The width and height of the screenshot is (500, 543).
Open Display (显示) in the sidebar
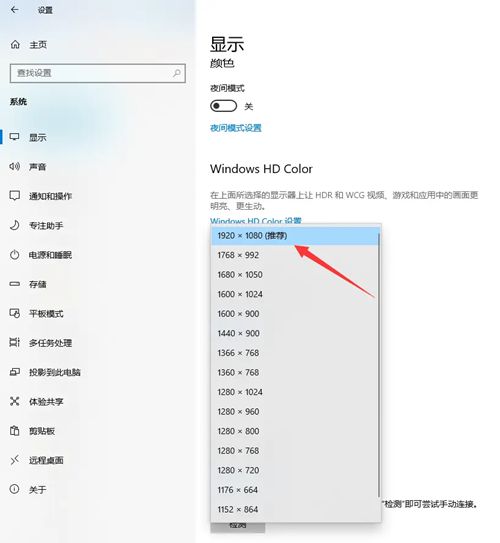click(x=37, y=137)
